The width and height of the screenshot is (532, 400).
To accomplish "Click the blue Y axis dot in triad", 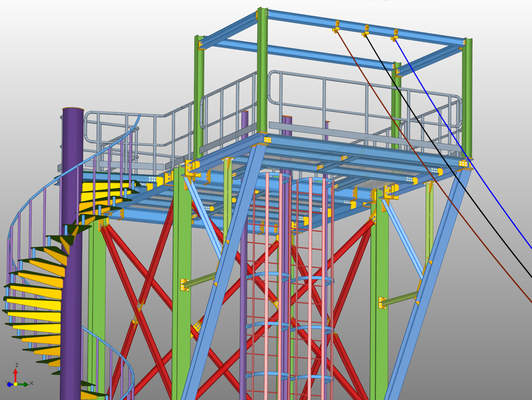I will [9, 385].
